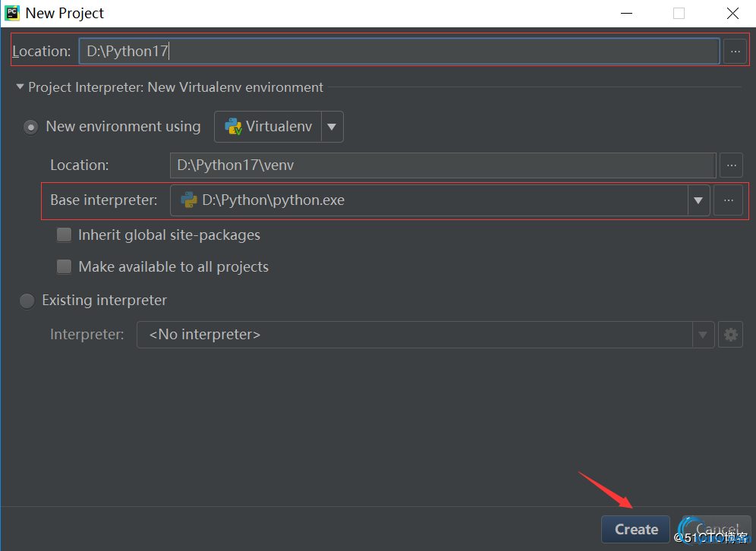This screenshot has width=756, height=551.
Task: Expand the Base interpreter dropdown arrow
Action: (x=698, y=200)
